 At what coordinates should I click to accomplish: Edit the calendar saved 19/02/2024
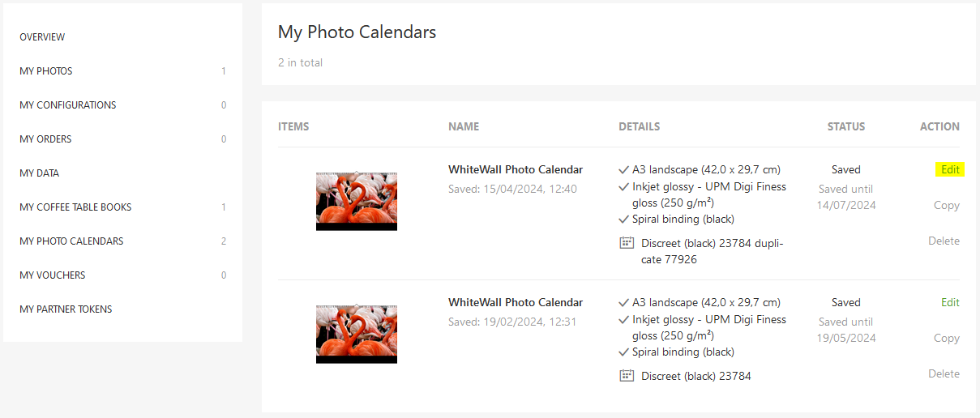tap(950, 303)
